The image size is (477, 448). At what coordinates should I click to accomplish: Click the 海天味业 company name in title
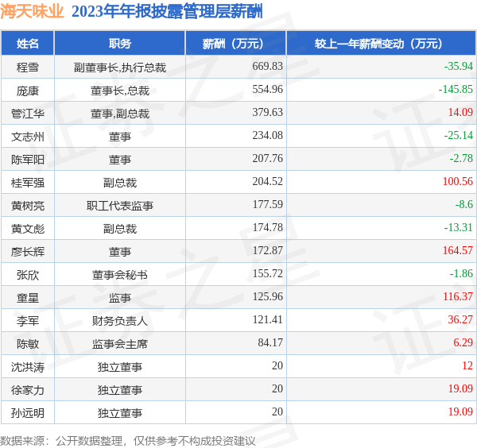point(32,12)
